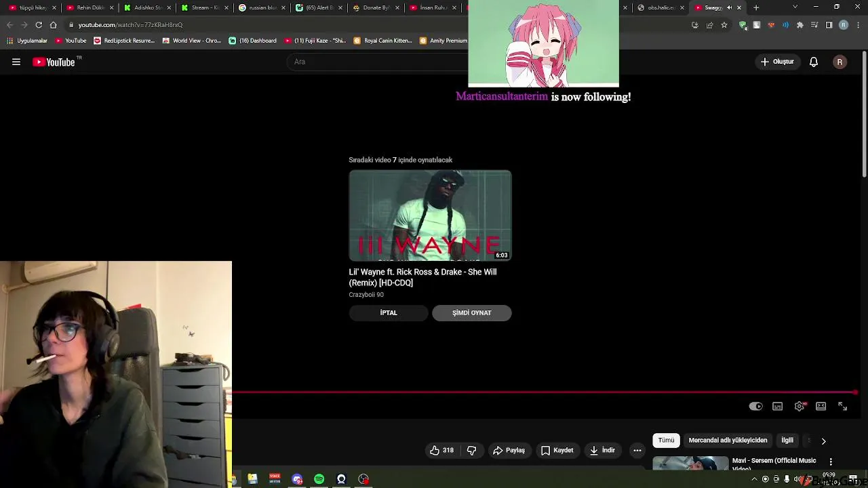Open File Explorer in taskbar
Screen dimensions: 868x488
tap(252, 479)
